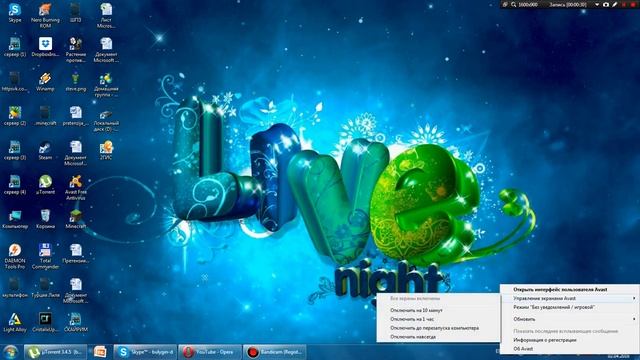Switch to YouTube - Opera taskbar button

(x=210, y=352)
